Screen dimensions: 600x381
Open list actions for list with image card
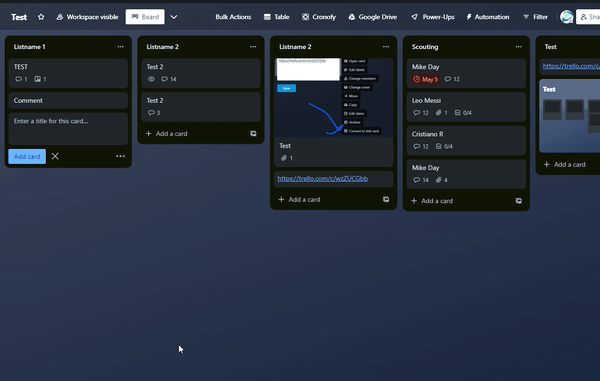tap(386, 47)
